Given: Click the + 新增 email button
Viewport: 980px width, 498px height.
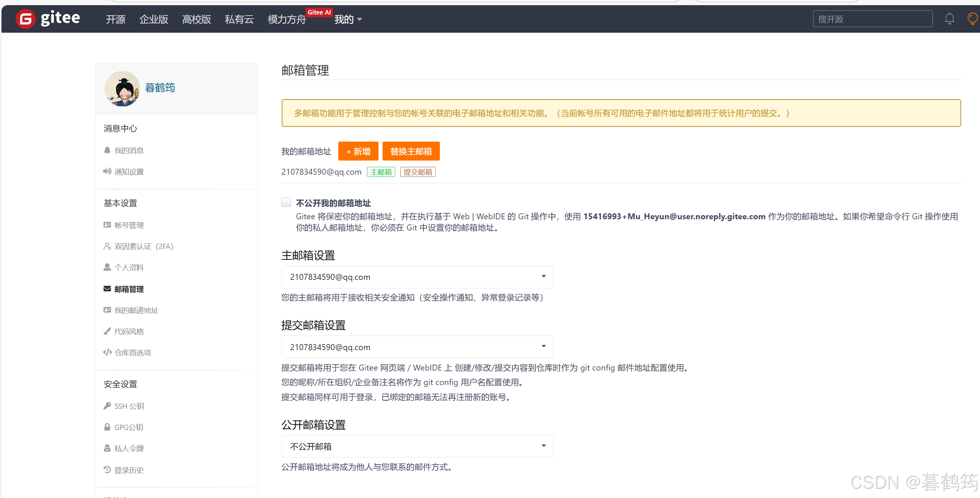Looking at the screenshot, I should coord(358,151).
